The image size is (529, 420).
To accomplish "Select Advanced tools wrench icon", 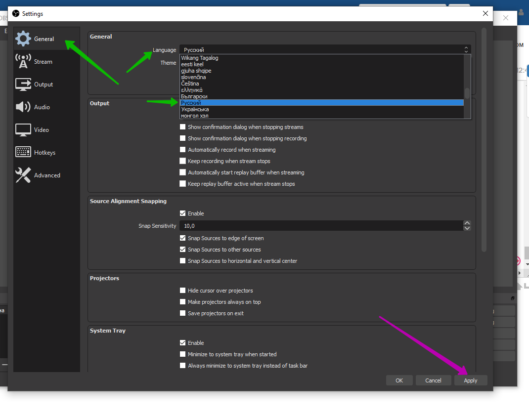I will pos(23,175).
